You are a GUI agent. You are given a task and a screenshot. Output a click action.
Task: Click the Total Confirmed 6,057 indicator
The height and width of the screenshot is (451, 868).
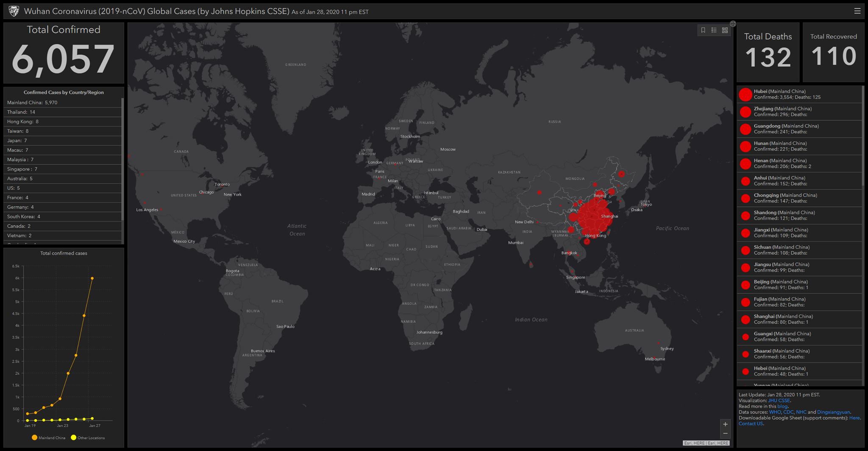point(64,53)
